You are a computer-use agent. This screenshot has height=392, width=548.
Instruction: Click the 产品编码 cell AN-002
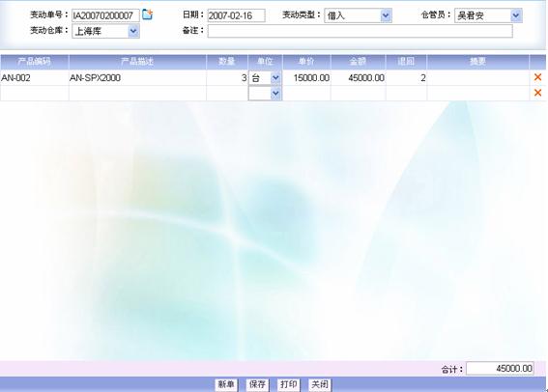(34, 77)
